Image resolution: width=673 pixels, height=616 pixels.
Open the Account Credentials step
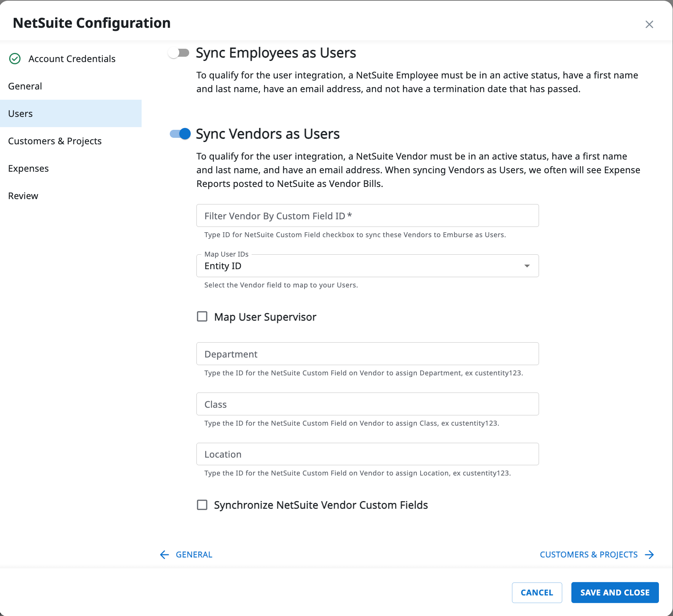[71, 59]
